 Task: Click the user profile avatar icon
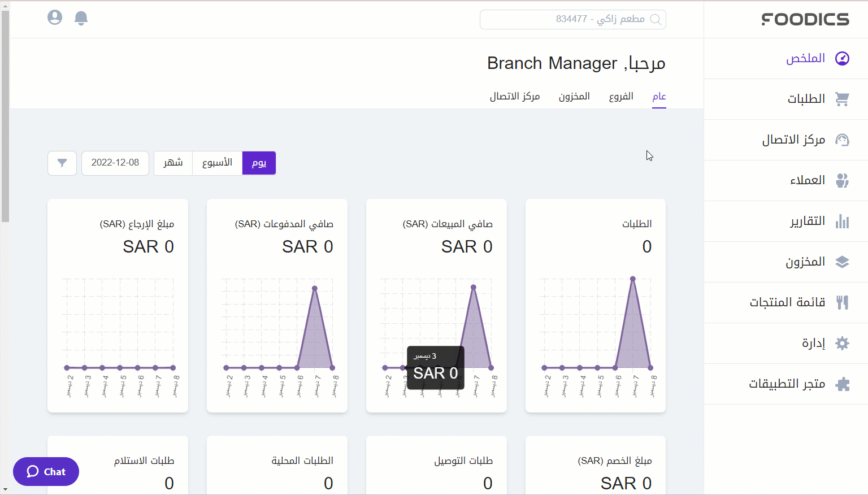[55, 18]
